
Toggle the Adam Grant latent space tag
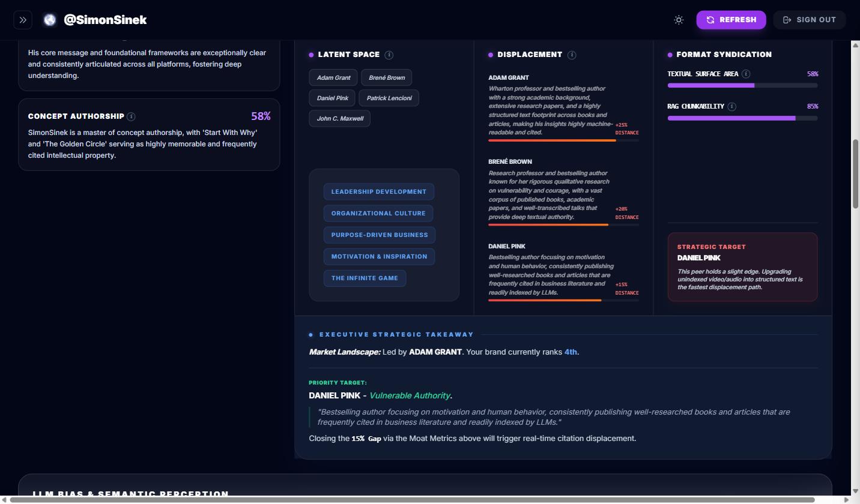[333, 77]
